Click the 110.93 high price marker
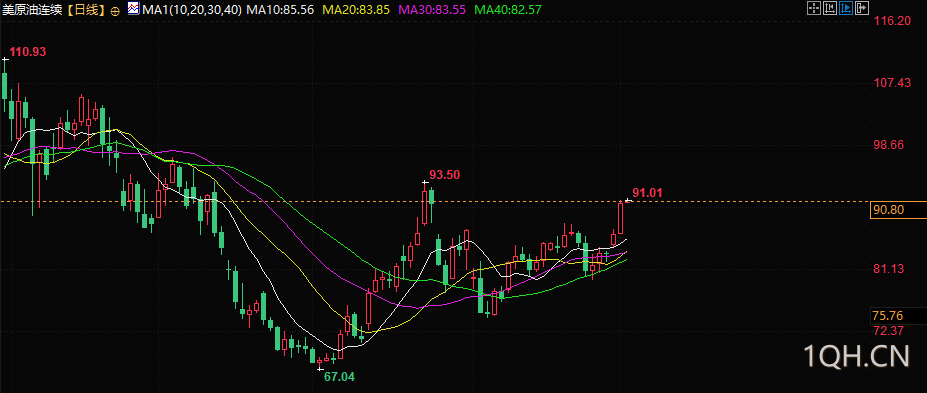The width and height of the screenshot is (927, 393). [28, 52]
